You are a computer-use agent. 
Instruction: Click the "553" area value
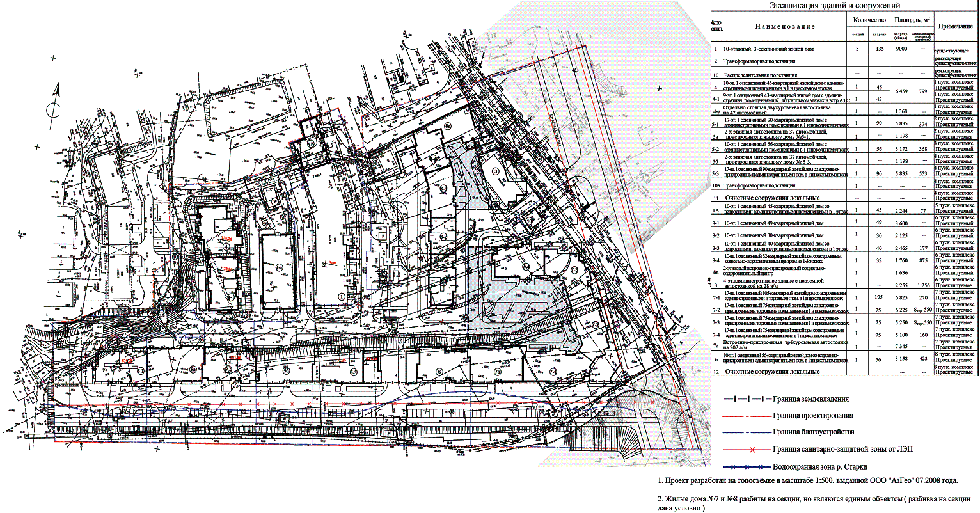point(922,174)
